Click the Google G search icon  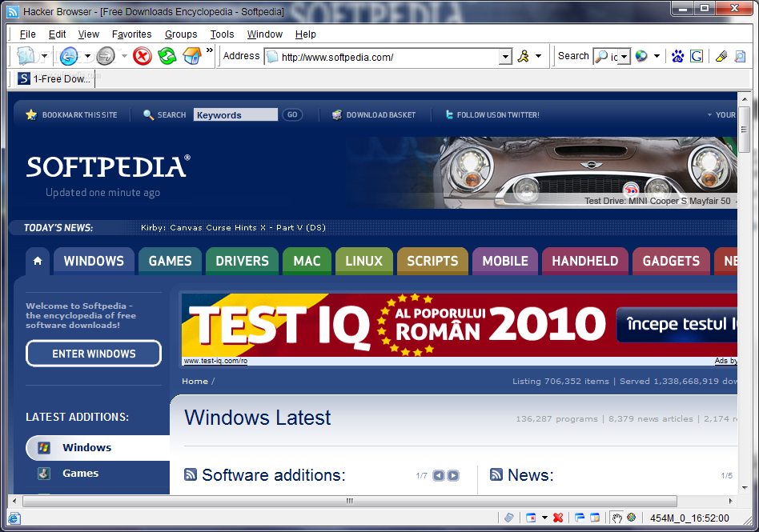(x=697, y=56)
